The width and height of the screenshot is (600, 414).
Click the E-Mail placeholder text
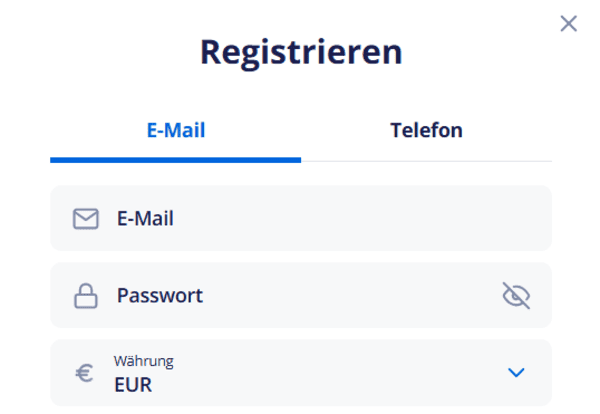(x=145, y=218)
